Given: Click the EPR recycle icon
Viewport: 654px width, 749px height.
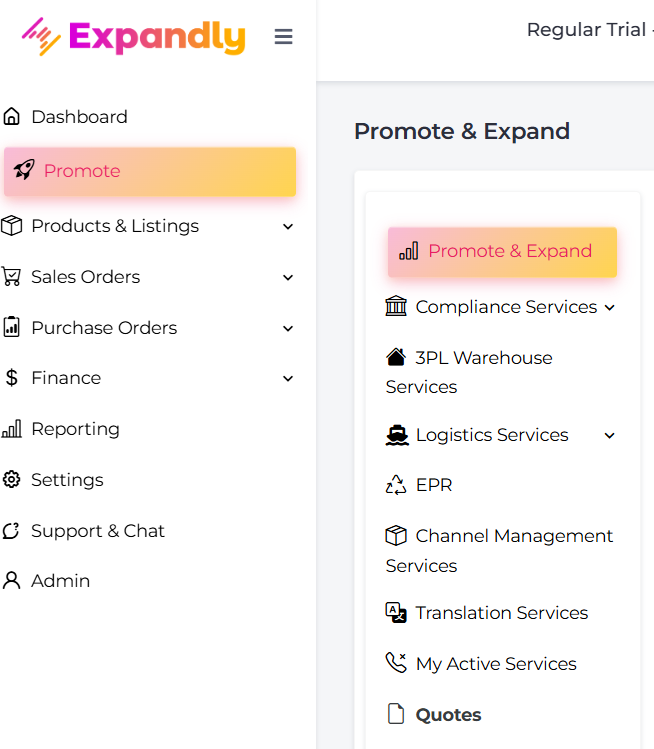Looking at the screenshot, I should tap(397, 485).
